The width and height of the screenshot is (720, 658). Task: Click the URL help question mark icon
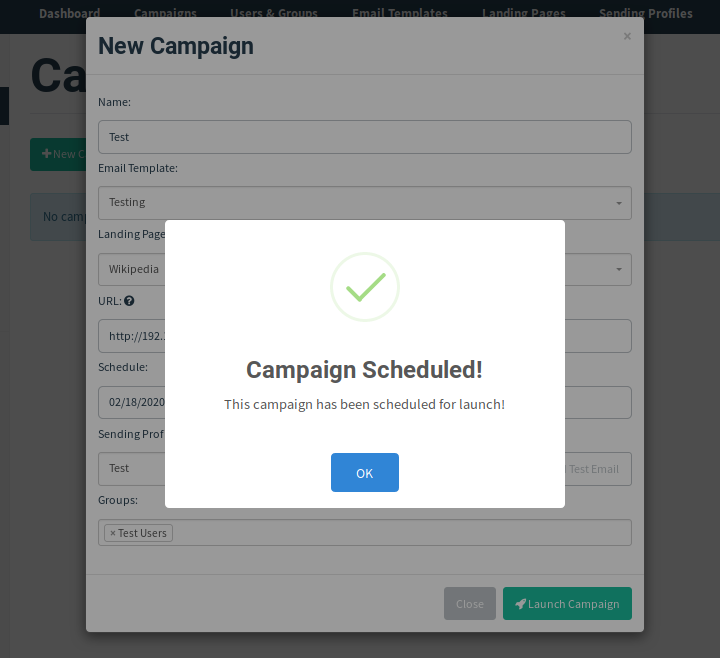[130, 300]
